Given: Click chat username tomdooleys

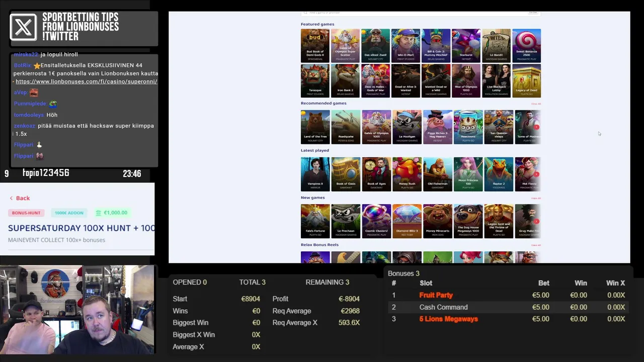Looking at the screenshot, I should tap(29, 115).
